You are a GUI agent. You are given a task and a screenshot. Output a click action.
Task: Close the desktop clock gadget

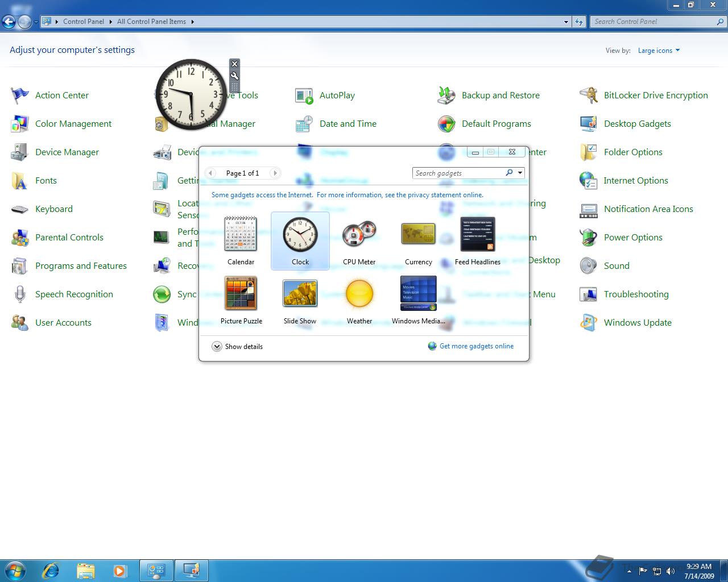(x=234, y=64)
